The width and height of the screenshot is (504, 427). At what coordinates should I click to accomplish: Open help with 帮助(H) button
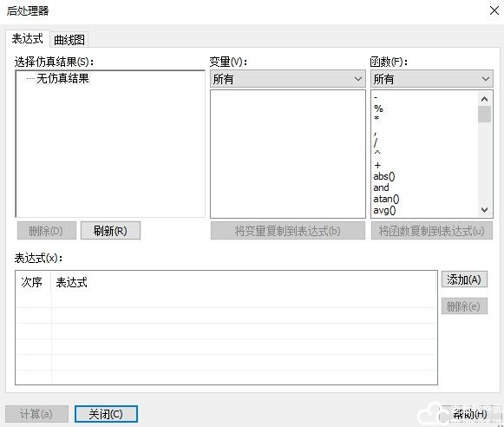pos(469,415)
